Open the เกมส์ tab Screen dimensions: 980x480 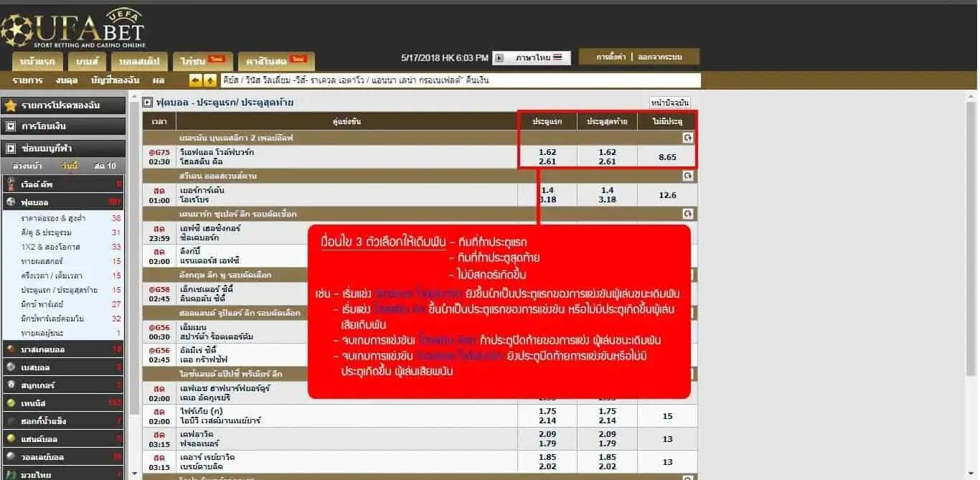87,61
